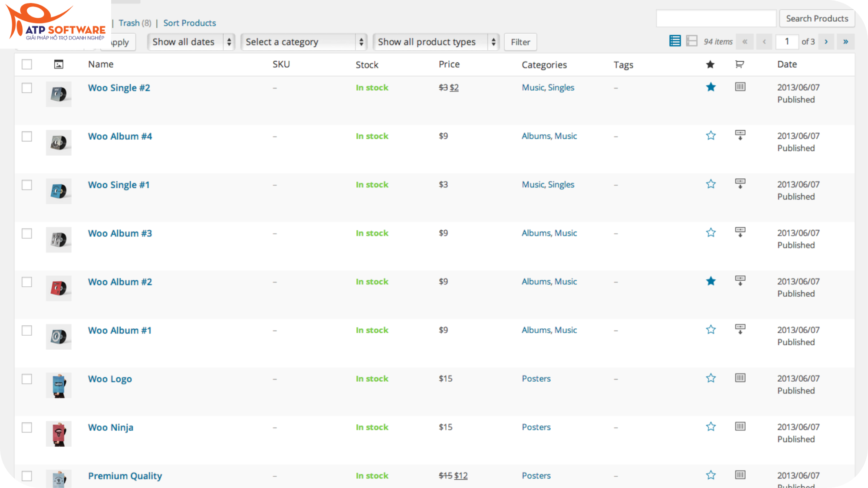The height and width of the screenshot is (488, 868).
Task: Open the Sort Products view
Action: 189,23
